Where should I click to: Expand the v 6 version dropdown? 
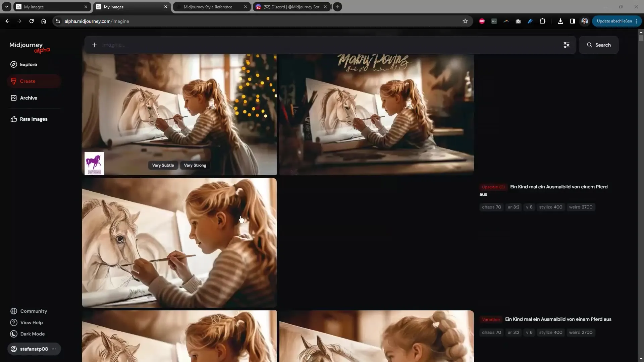click(x=529, y=207)
